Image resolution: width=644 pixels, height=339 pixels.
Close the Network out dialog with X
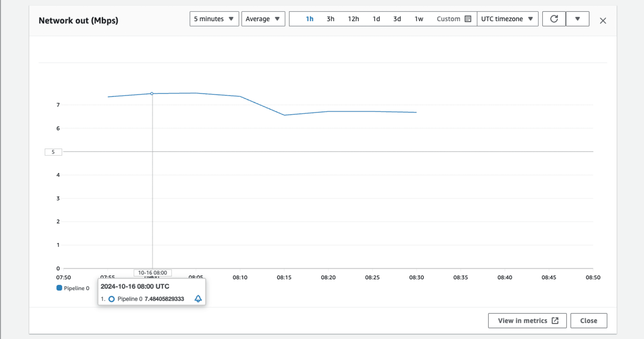tap(603, 21)
